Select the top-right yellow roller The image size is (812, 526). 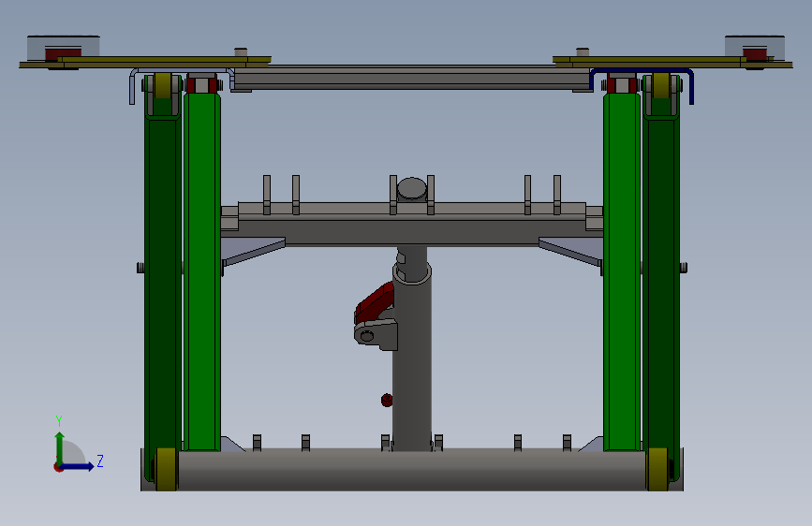(661, 85)
